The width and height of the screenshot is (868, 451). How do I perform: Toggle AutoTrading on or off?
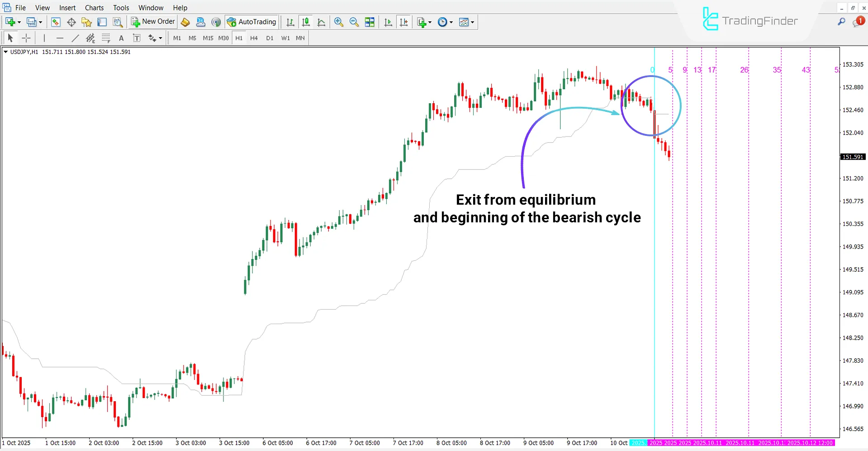pos(251,22)
